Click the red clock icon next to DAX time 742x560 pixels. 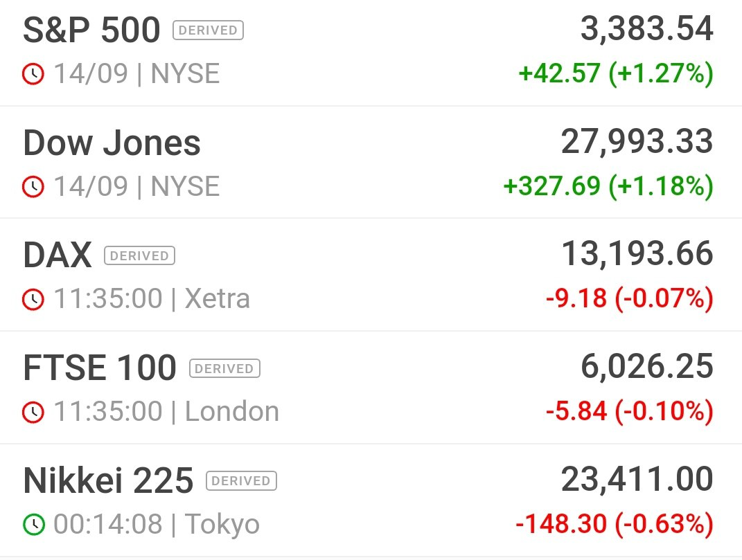pyautogui.click(x=33, y=299)
